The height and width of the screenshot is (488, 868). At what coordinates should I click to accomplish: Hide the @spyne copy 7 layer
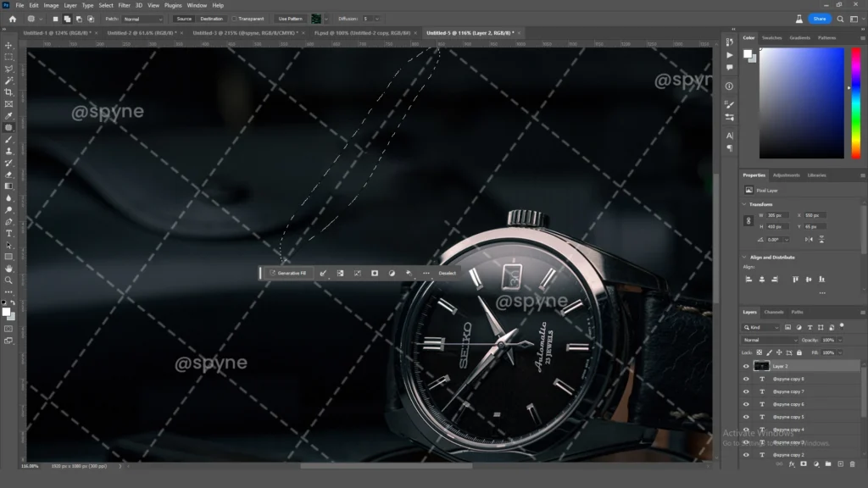tap(746, 391)
